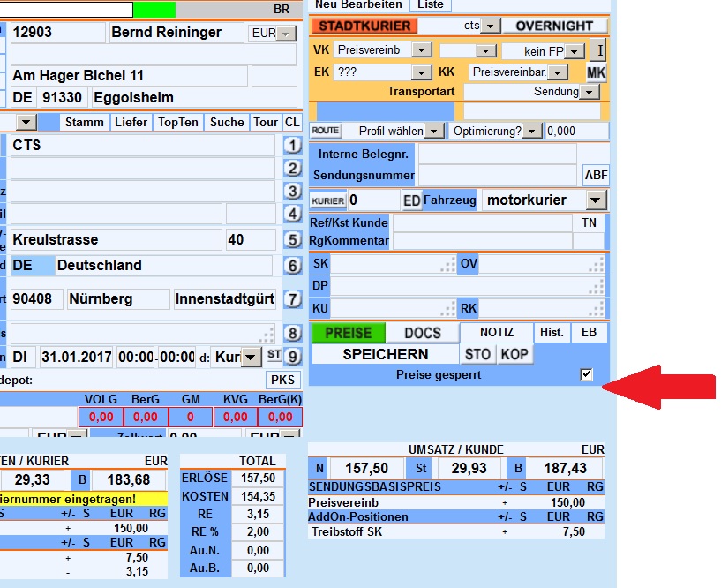The height and width of the screenshot is (588, 721).
Task: Open the EUR currency dropdown
Action: [x=286, y=34]
